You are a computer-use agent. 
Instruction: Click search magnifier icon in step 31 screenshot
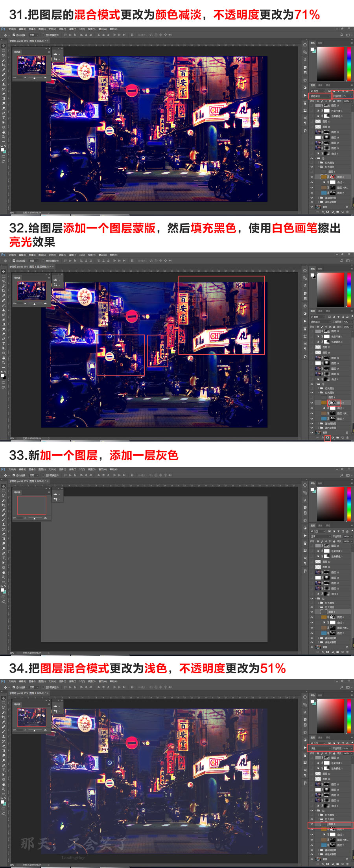coord(341,35)
